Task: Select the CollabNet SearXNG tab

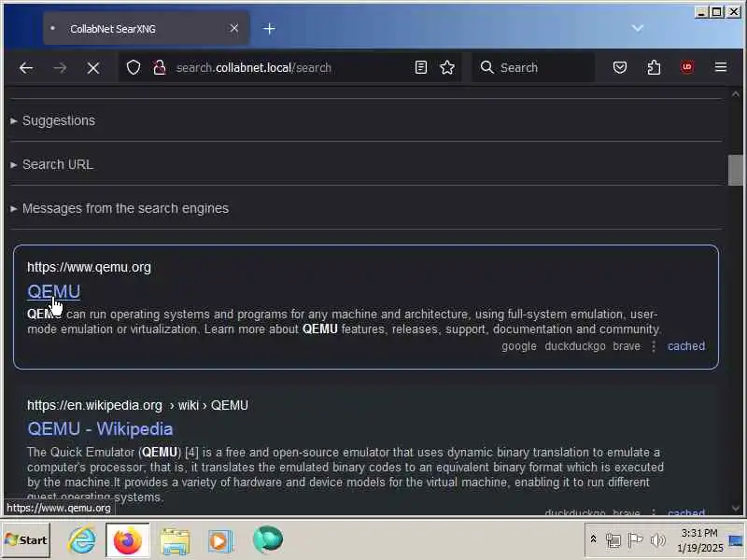Action: click(146, 29)
